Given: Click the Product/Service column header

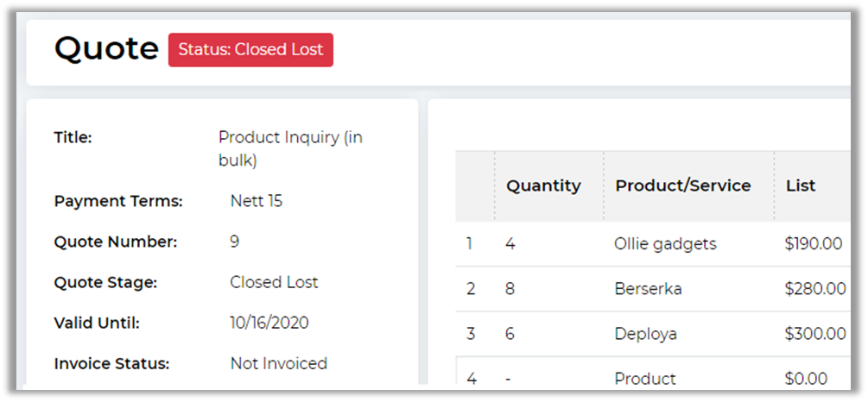Looking at the screenshot, I should (682, 185).
